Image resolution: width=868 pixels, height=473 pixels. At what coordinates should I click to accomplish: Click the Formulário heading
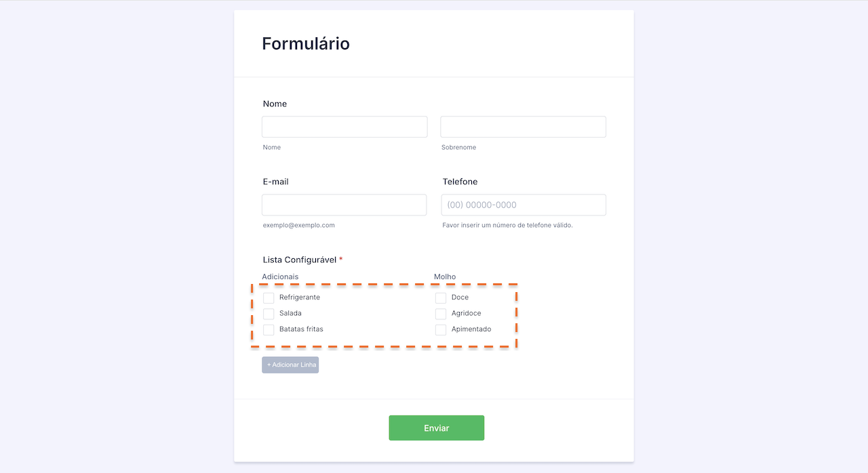tap(306, 44)
